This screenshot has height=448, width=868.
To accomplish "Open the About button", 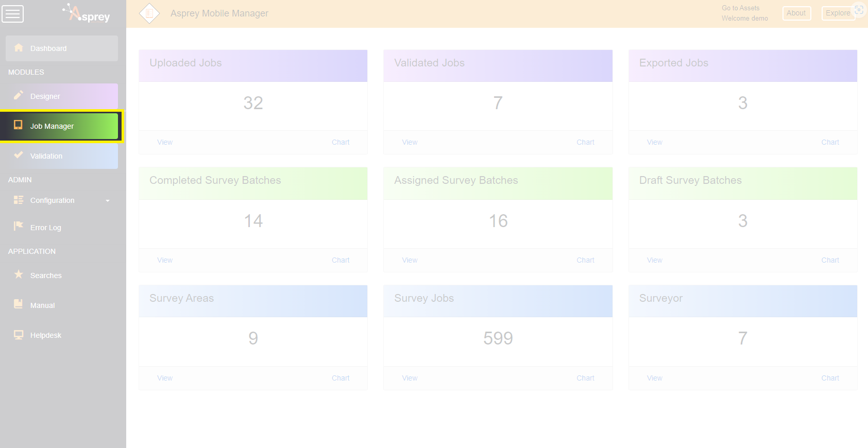I will 796,13.
